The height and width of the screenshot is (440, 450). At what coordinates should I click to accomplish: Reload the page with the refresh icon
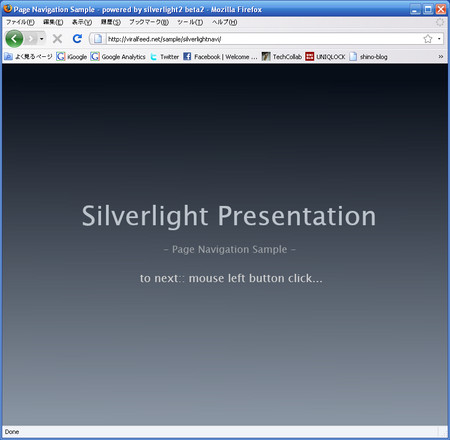click(77, 39)
